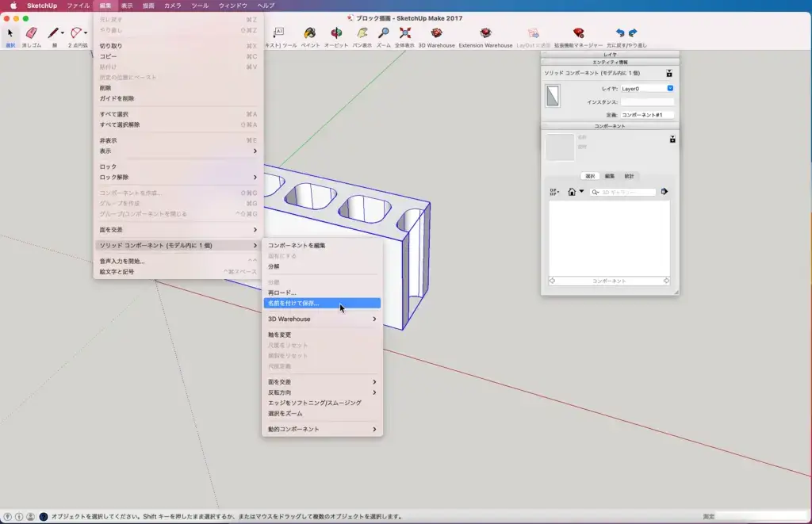Choose the オービット orbit tool
This screenshot has height=524, width=812.
(x=336, y=33)
